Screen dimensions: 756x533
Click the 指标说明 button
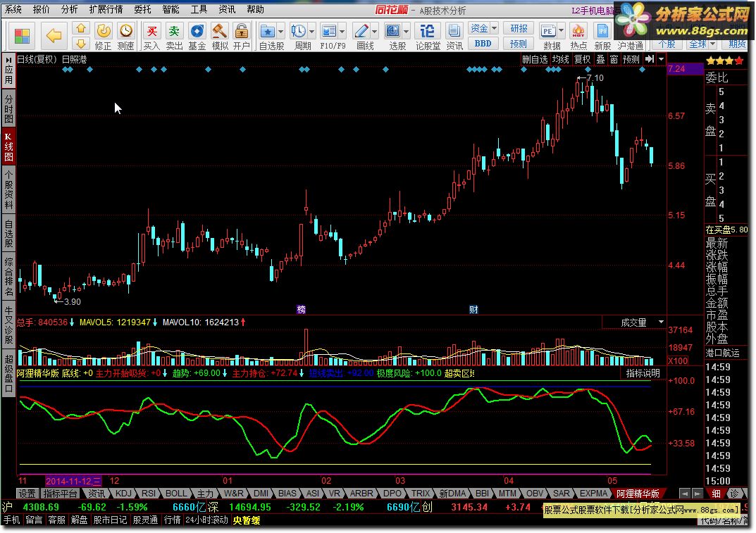point(643,373)
